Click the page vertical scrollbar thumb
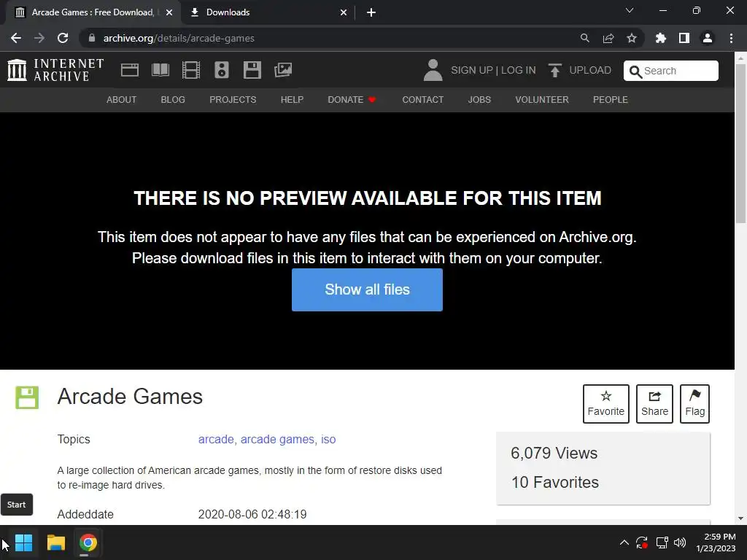Image resolution: width=747 pixels, height=560 pixels. click(740, 143)
